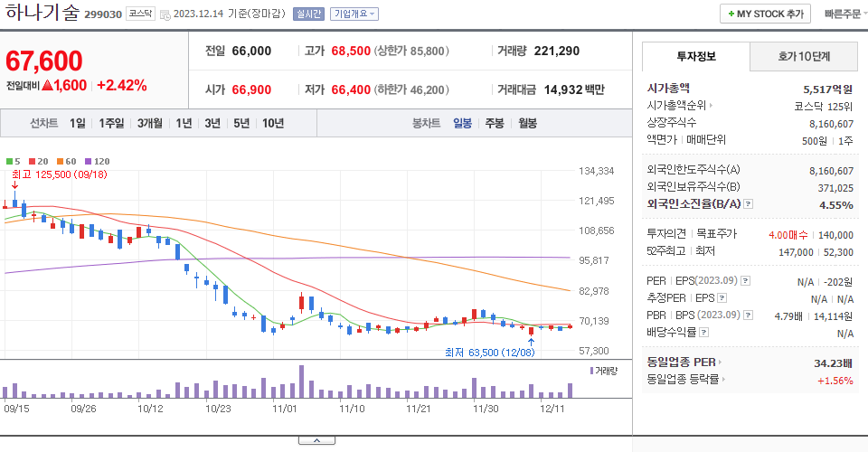Viewport: 868px width, 452px height.
Task: Select the 1일 line chart period
Action: coord(78,123)
